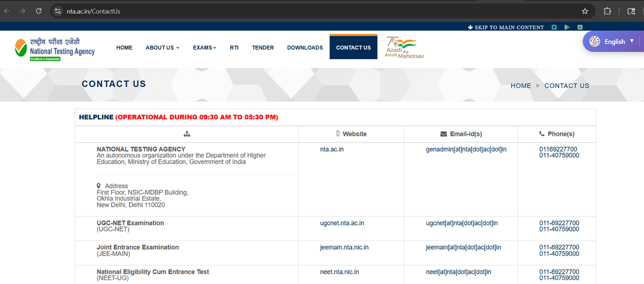This screenshot has height=284, width=644.
Task: Open site information icon in address bar
Action: 58,11
